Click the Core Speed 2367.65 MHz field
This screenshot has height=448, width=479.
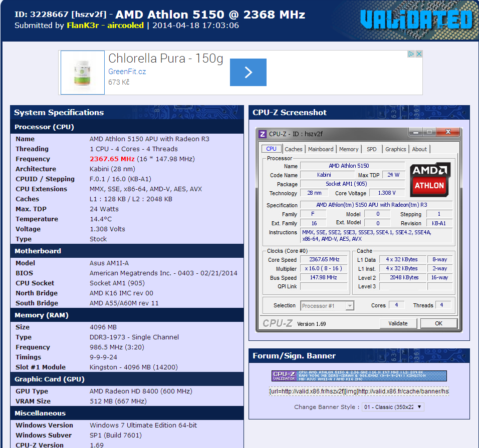pyautogui.click(x=324, y=259)
